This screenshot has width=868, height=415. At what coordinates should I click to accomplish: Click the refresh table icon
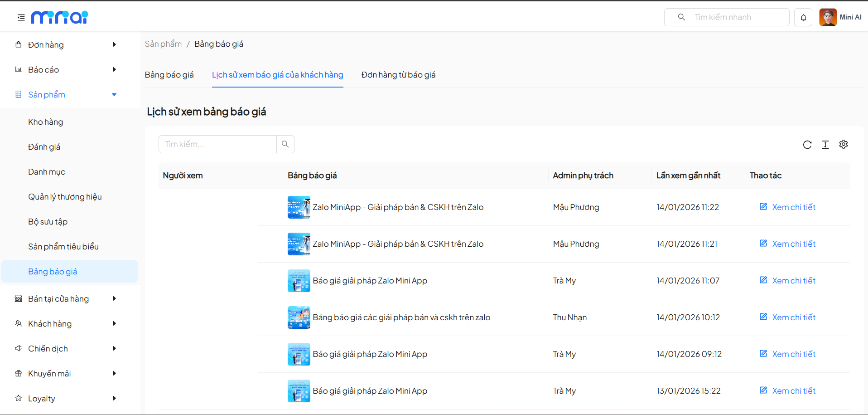[x=807, y=145]
